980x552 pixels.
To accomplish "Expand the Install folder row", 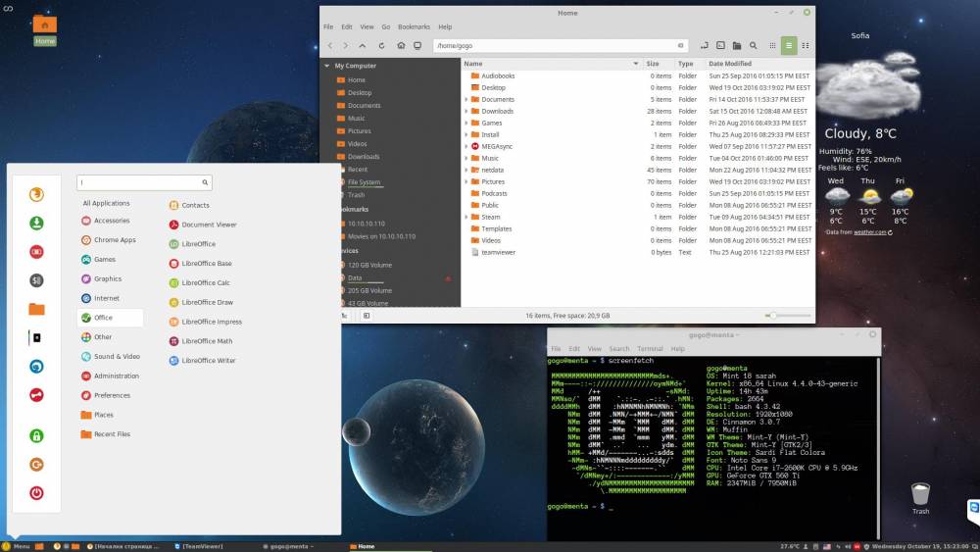I will pyautogui.click(x=466, y=134).
